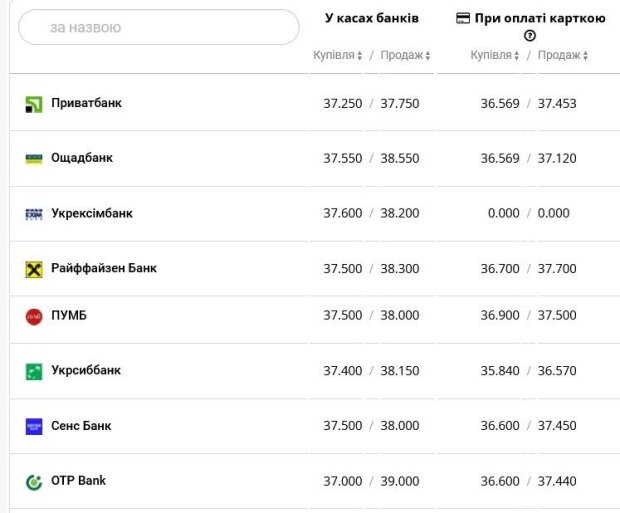The image size is (620, 513).
Task: Click the blue Сенс Банк logo icon
Action: (34, 426)
